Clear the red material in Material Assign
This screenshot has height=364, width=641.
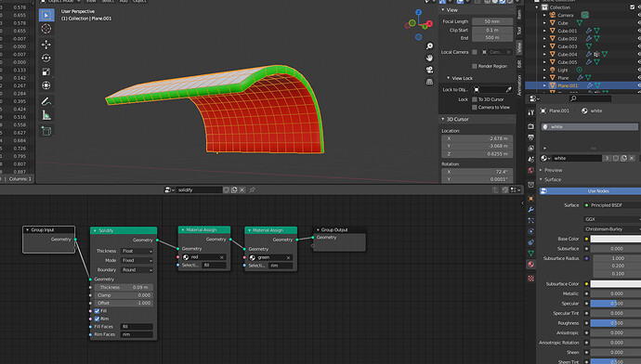222,257
